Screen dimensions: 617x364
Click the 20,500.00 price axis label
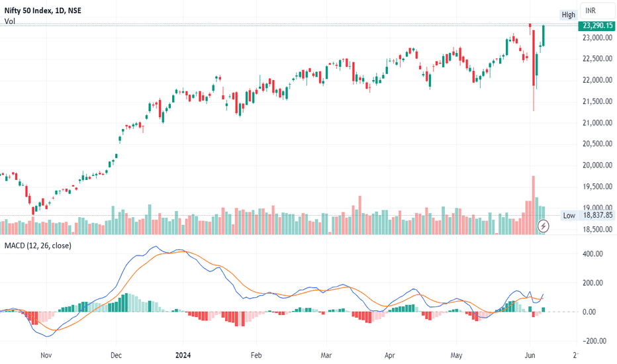[597, 144]
